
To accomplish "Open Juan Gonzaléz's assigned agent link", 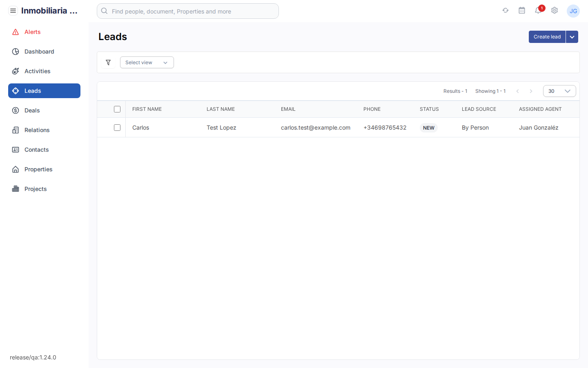I will (539, 128).
